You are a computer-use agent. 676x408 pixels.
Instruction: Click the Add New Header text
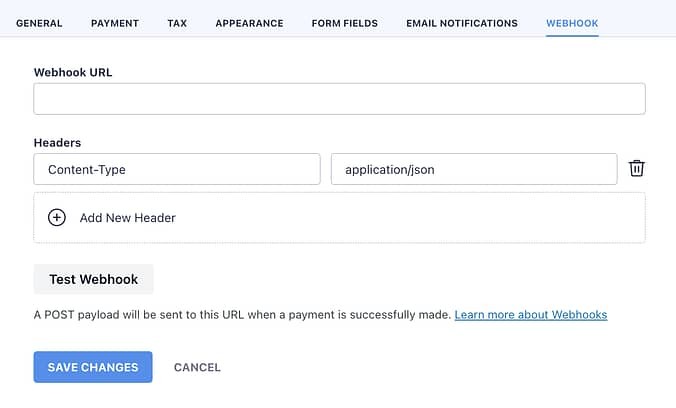click(127, 217)
